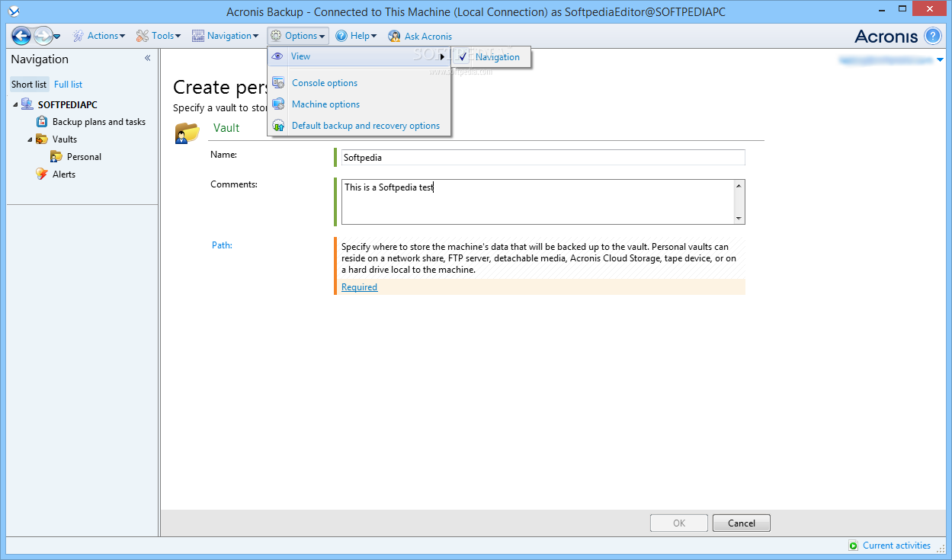Screen dimensions: 952x560
Task: Click the Back navigation arrow button
Action: point(21,36)
